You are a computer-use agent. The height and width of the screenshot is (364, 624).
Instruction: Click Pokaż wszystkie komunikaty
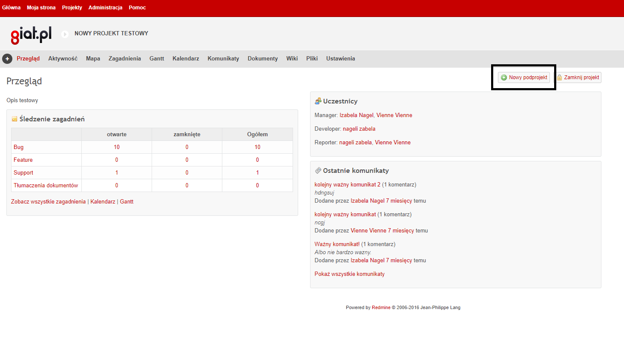[350, 274]
